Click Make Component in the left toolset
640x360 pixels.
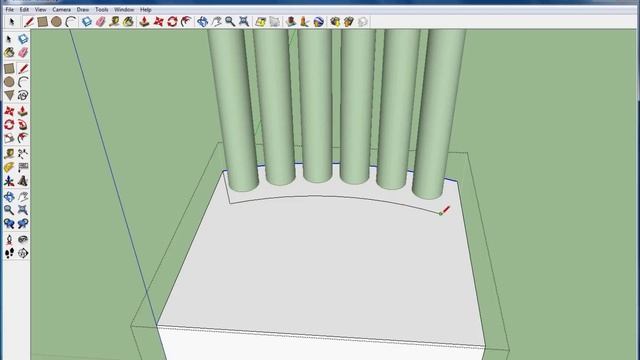pyautogui.click(x=23, y=39)
